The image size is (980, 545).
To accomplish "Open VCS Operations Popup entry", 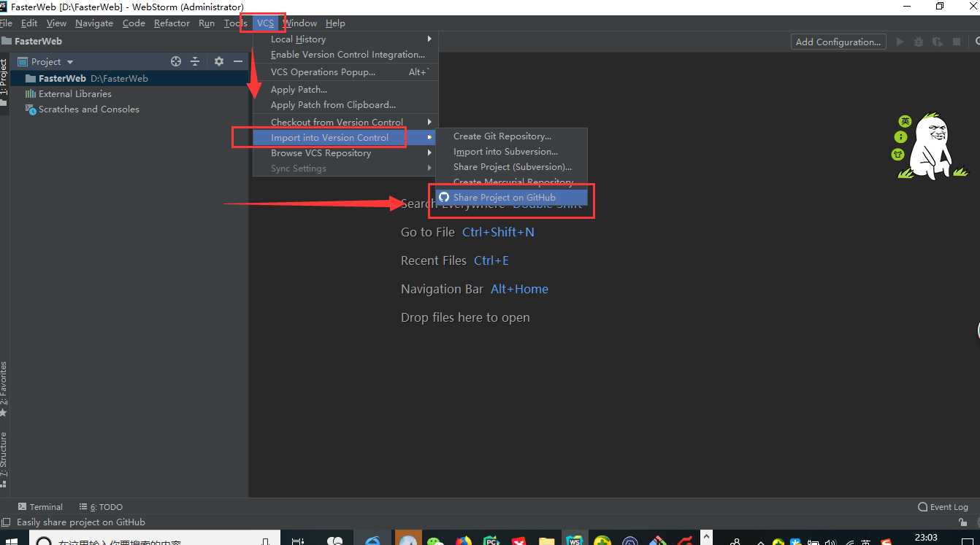I will [345, 72].
